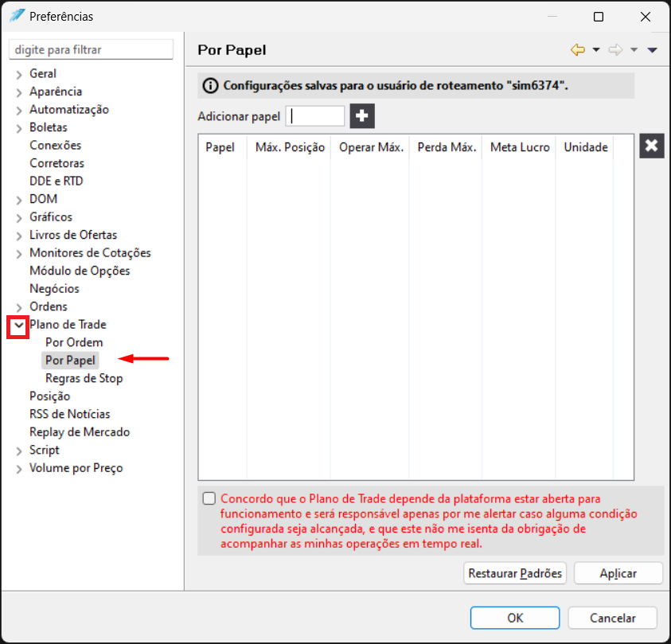Image resolution: width=671 pixels, height=644 pixels.
Task: Maximize the Preferências window
Action: coord(599,17)
